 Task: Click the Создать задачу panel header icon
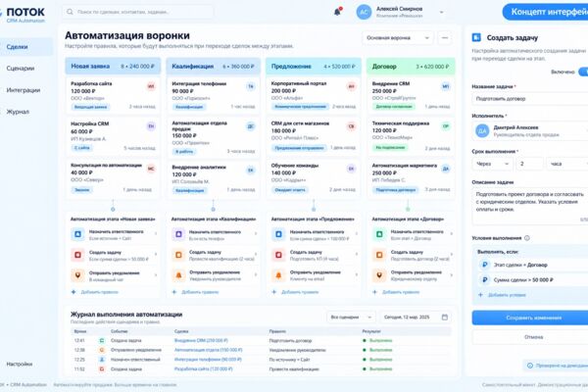(x=476, y=37)
